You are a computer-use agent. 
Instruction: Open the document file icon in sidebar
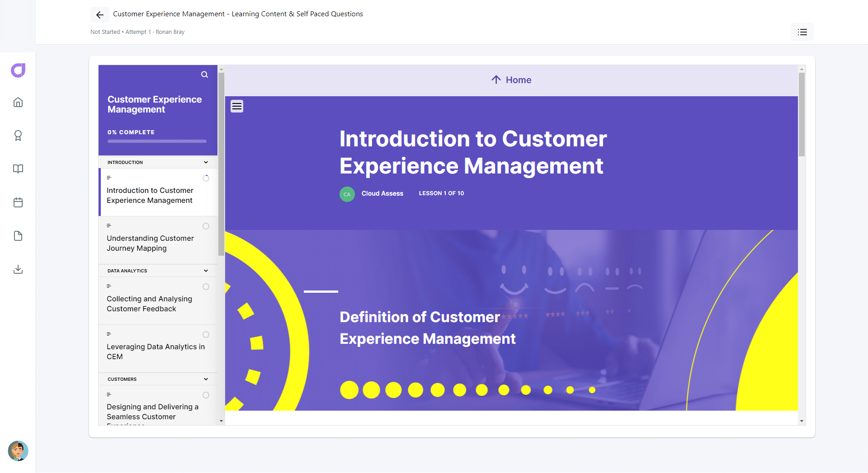[x=18, y=236]
